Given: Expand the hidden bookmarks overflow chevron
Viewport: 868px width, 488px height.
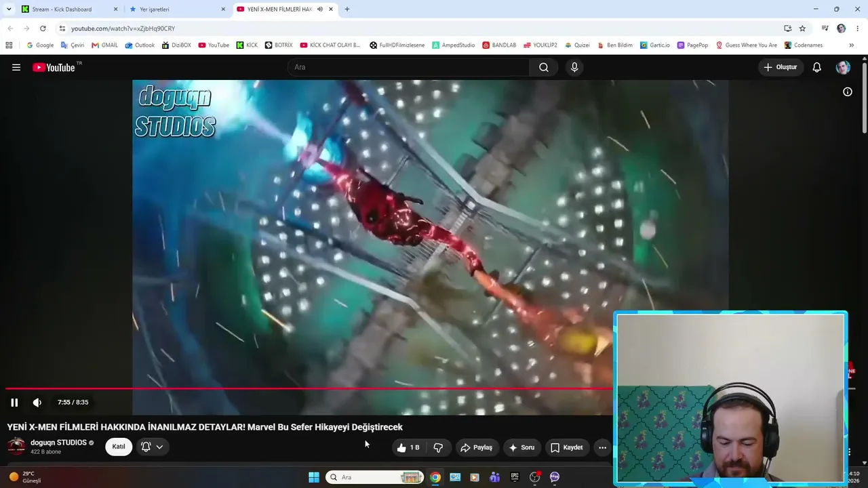Looking at the screenshot, I should pos(851,45).
